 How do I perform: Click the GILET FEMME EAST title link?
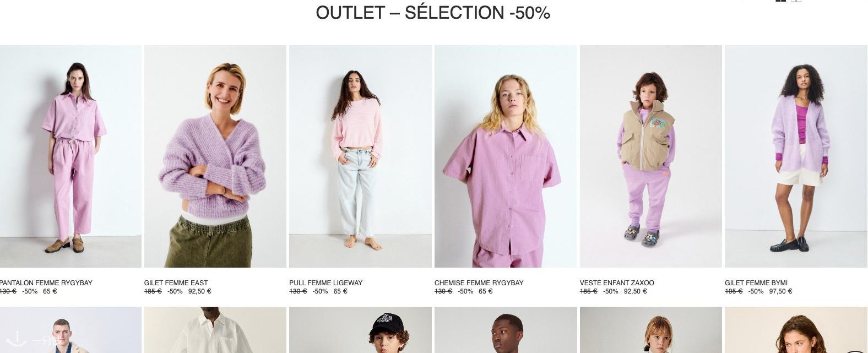(176, 283)
